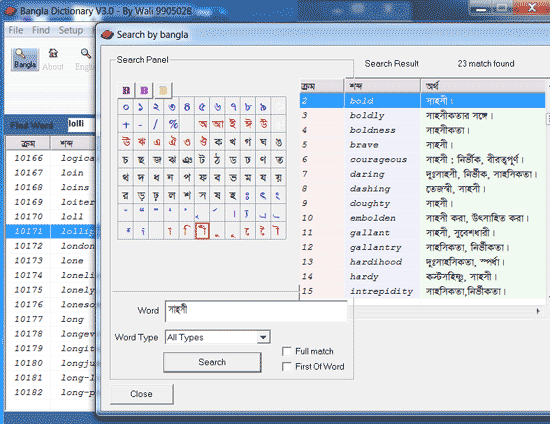Enable the First Of Word checkbox
Image resolution: width=550 pixels, height=424 pixels.
pos(287,366)
